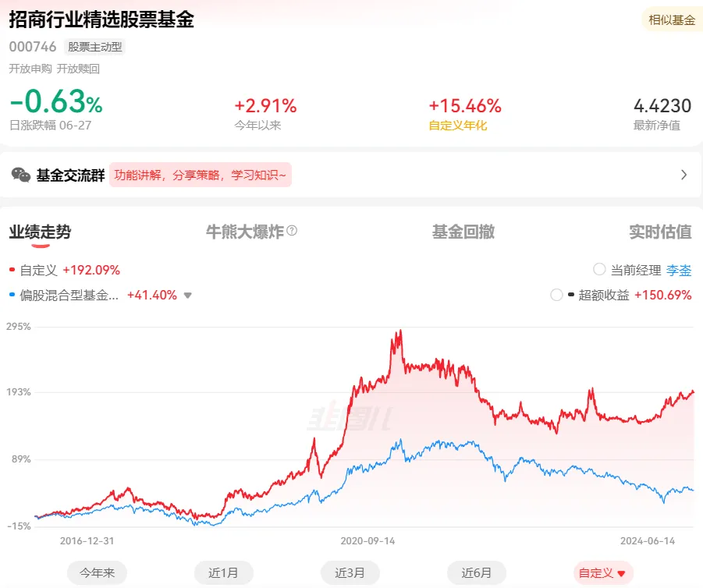This screenshot has height=588, width=703.
Task: Click the 开放申购 status text
Action: pos(30,69)
